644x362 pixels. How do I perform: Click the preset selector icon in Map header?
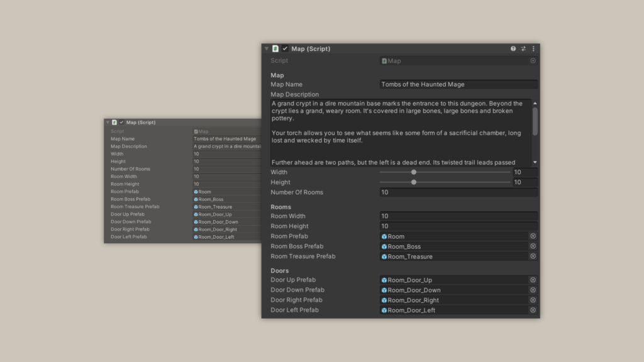523,48
